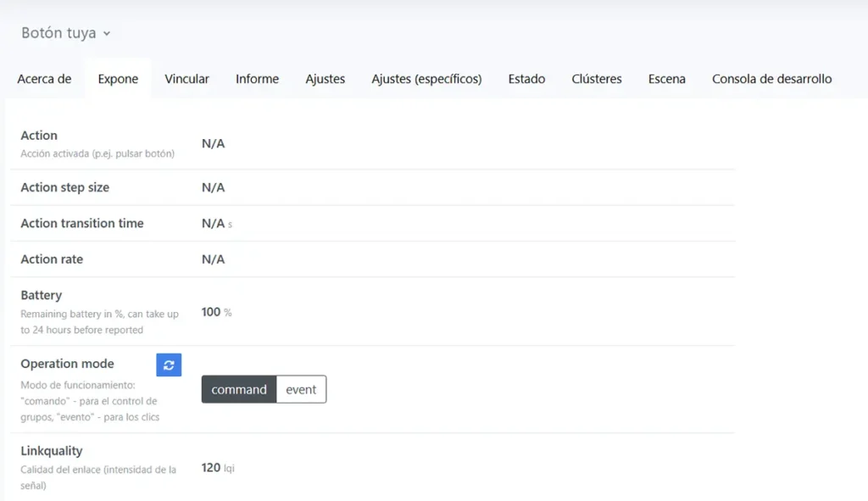Open the Ajustes (específicos) tab
868x501 pixels.
pos(426,79)
